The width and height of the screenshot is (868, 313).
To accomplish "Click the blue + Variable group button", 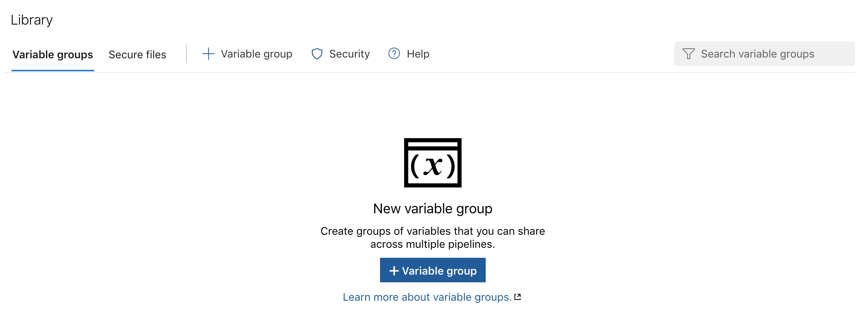I will click(x=433, y=270).
